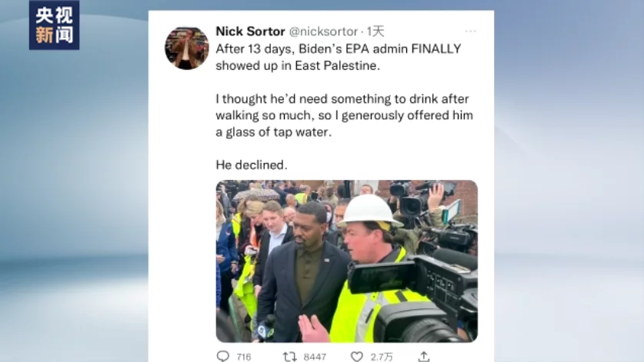Click the 2.7万 like count
The width and height of the screenshot is (644, 362).
[382, 357]
